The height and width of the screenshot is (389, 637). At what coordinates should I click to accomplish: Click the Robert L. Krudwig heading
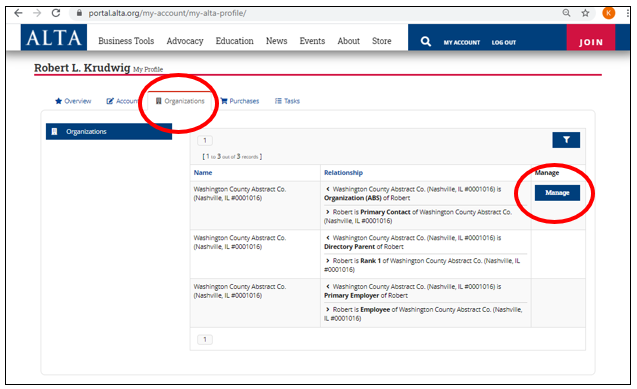[82, 68]
